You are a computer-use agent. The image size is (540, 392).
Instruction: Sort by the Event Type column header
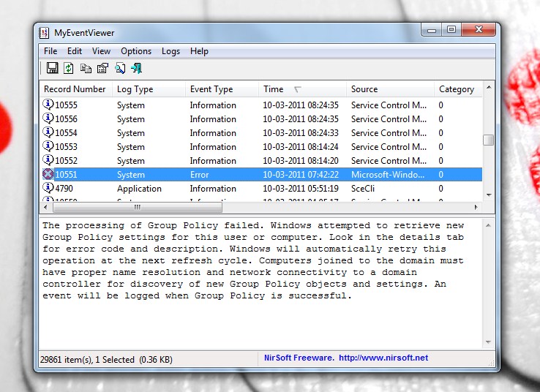[x=222, y=89]
